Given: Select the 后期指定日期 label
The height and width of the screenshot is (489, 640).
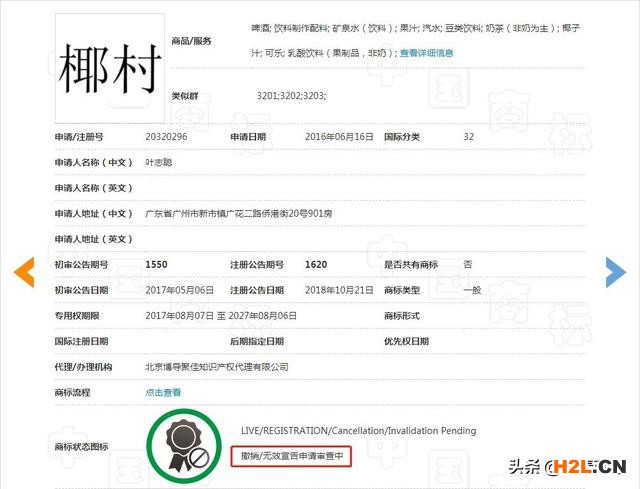Looking at the screenshot, I should click(257, 341).
